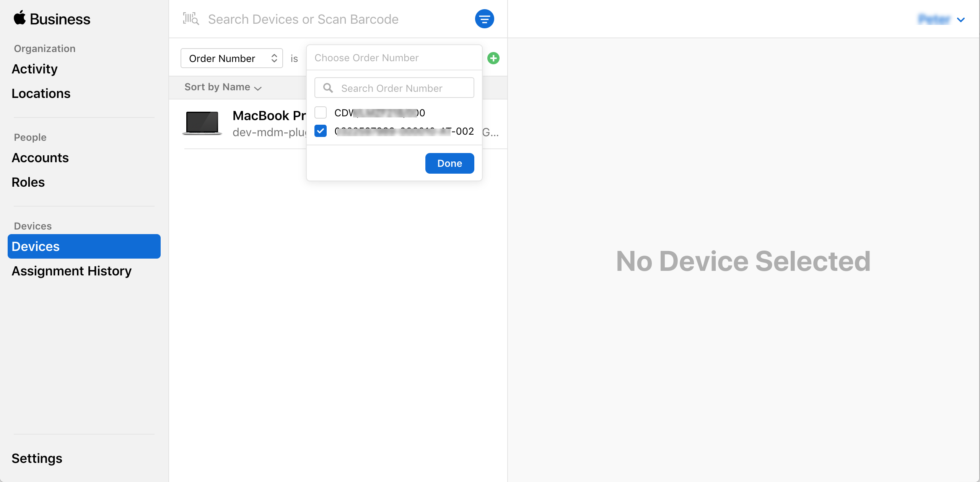Open Assignment History in the sidebar
Screen dimensions: 980x482
(x=72, y=271)
